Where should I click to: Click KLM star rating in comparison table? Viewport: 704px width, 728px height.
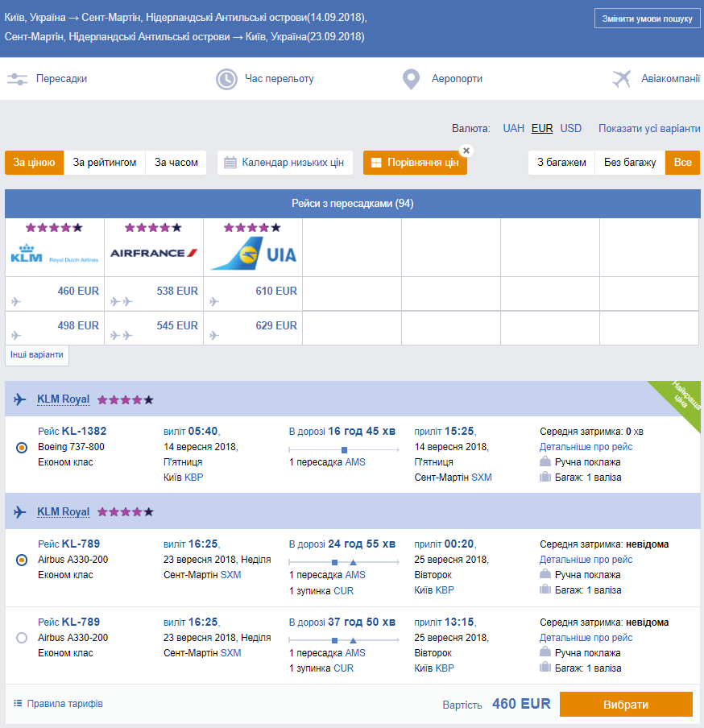click(x=54, y=227)
